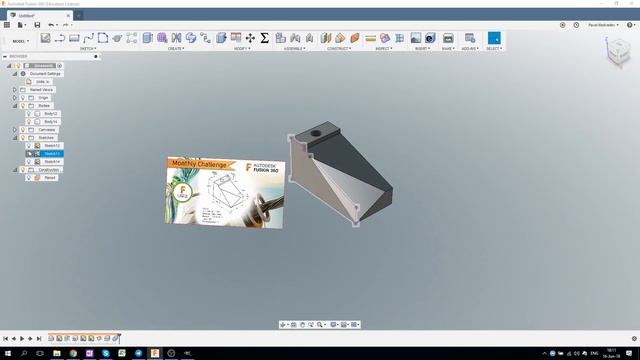The image size is (640, 360).
Task: Select the Insert Decal tool
Action: pyautogui.click(x=430, y=38)
